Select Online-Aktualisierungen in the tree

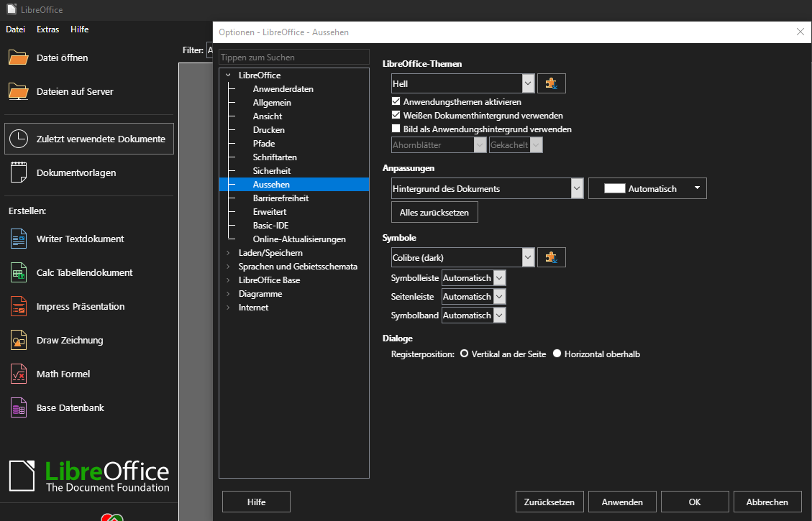pos(299,239)
